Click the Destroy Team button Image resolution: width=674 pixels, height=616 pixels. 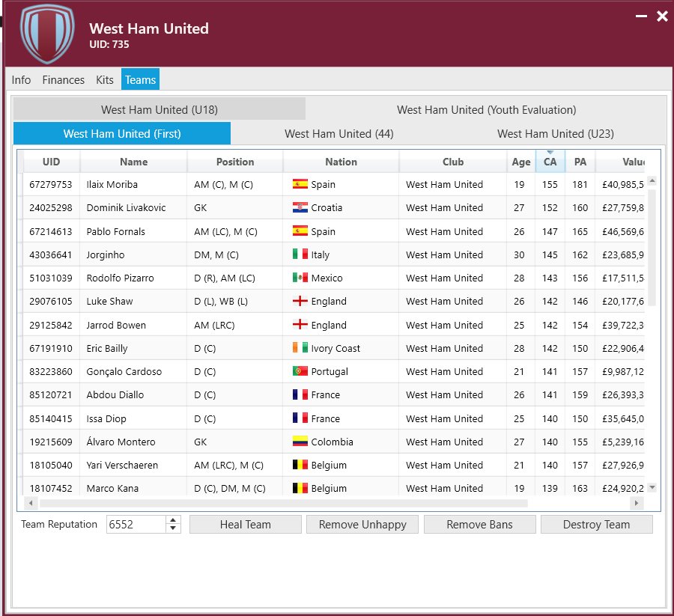[x=597, y=525]
